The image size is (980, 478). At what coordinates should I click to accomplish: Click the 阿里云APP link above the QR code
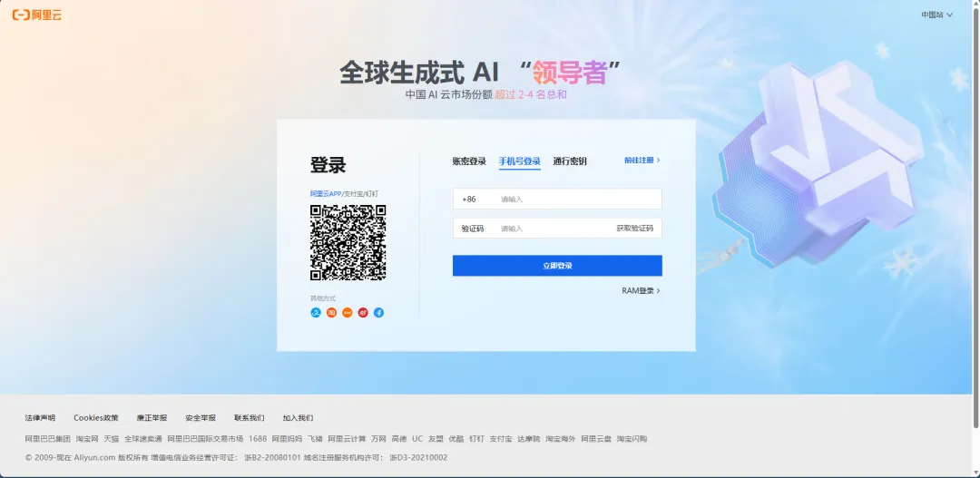pos(326,194)
